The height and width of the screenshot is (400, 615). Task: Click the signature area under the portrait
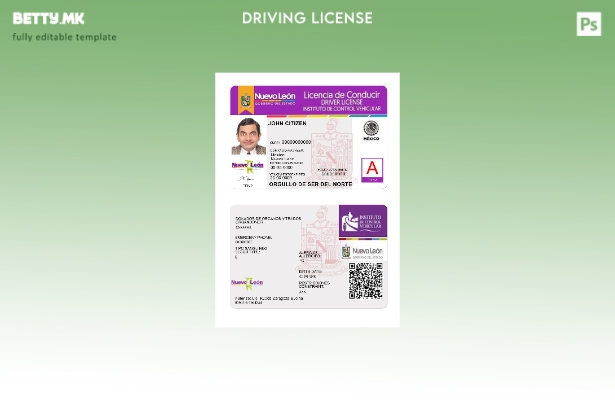(248, 180)
